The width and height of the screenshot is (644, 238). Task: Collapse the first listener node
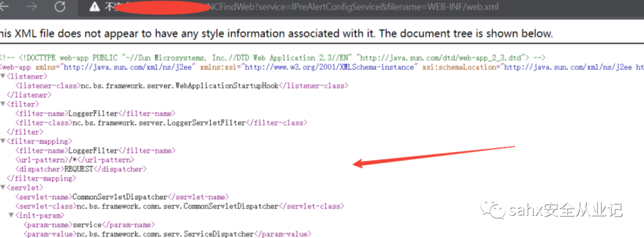click(x=4, y=77)
